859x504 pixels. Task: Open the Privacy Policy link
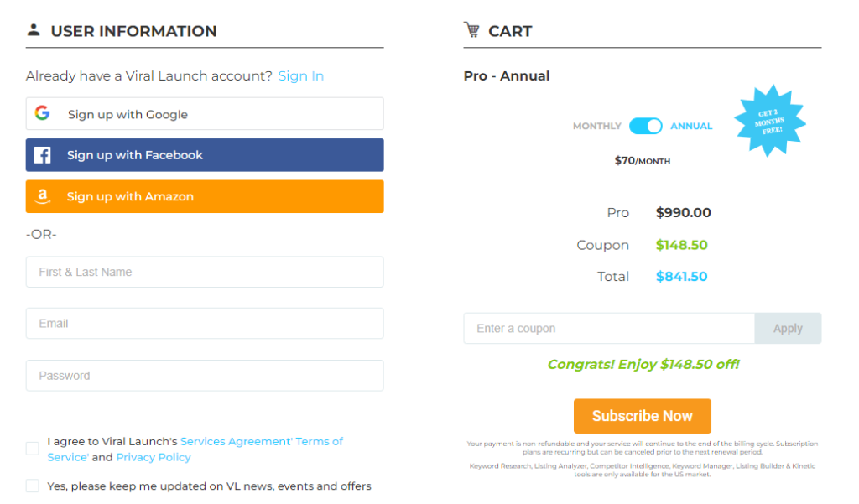(x=154, y=457)
